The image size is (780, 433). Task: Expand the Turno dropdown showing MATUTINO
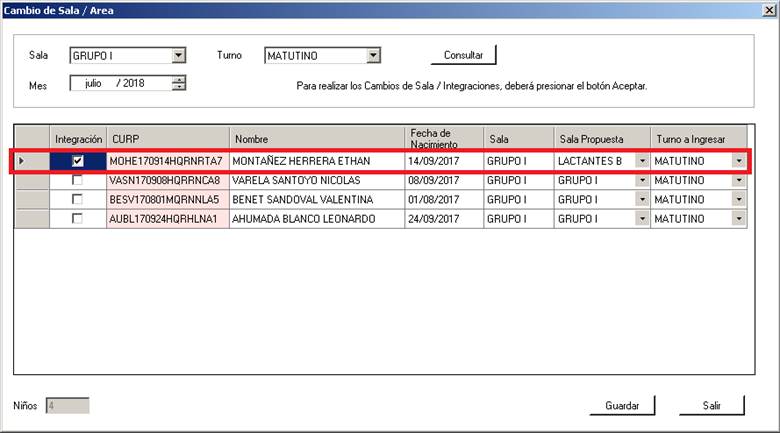[373, 56]
